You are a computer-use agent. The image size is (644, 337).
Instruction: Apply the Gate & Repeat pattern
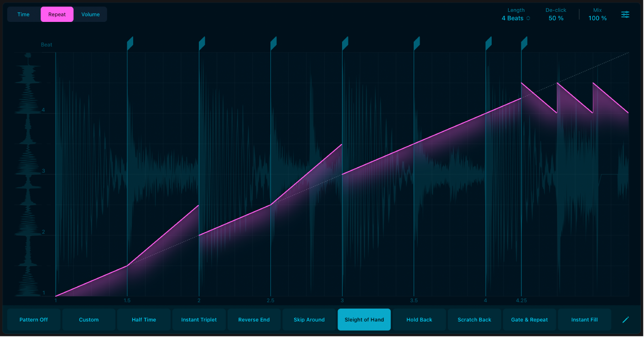(x=530, y=319)
